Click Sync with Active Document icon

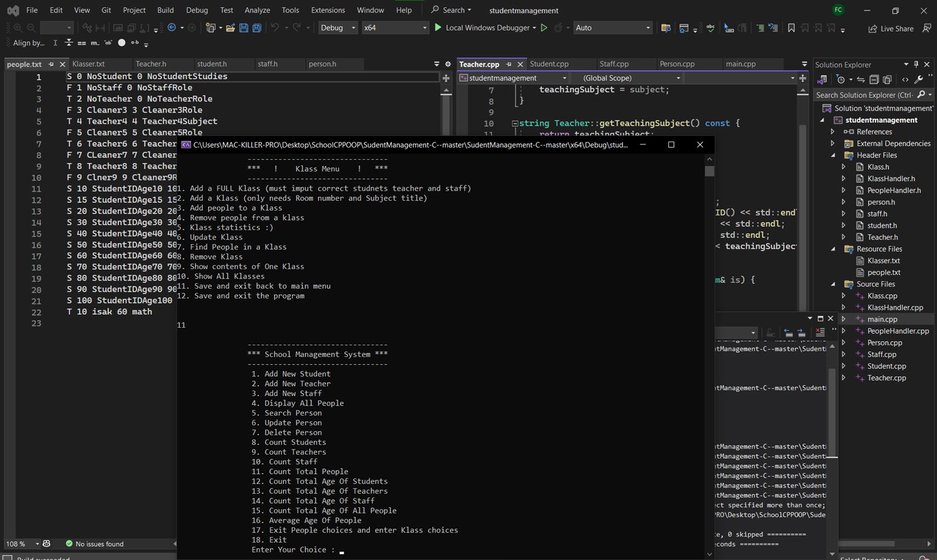pyautogui.click(x=860, y=80)
